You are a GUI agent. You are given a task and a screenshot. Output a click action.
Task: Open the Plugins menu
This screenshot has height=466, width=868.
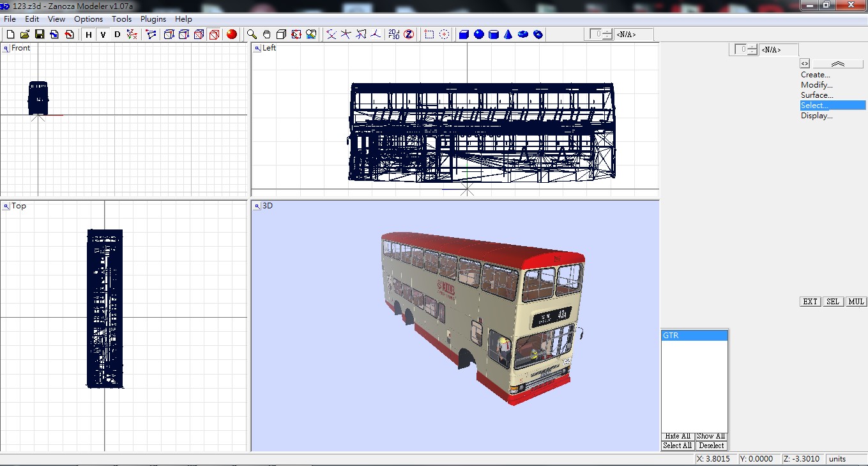point(153,19)
